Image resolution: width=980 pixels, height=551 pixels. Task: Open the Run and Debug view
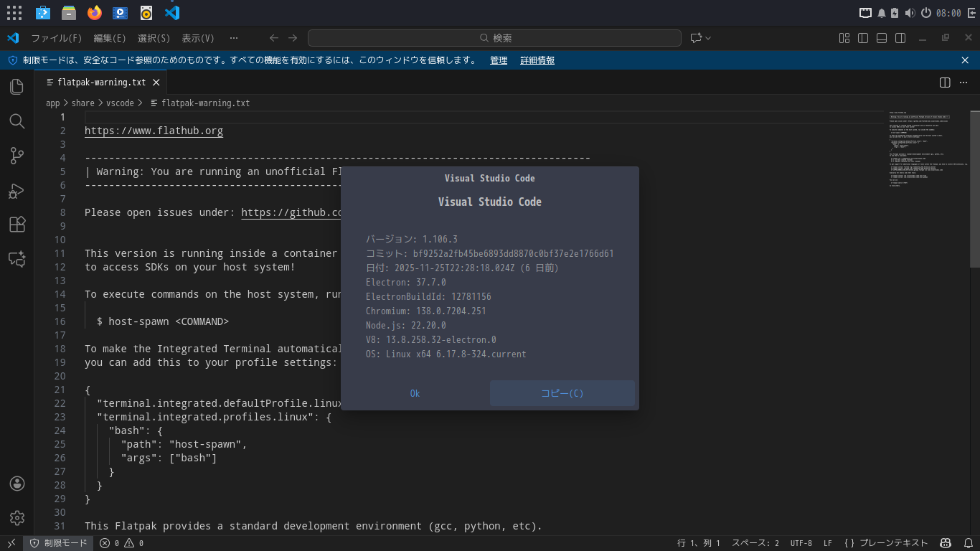17,191
